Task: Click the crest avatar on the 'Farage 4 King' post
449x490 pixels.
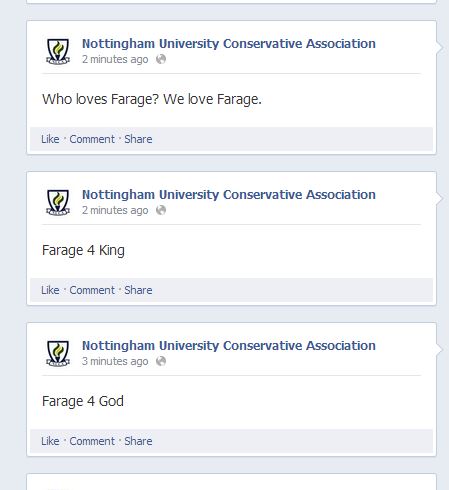Action: coord(58,202)
